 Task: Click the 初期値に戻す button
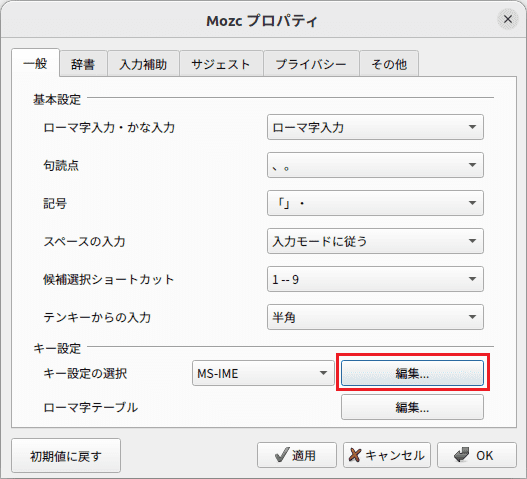pos(66,456)
